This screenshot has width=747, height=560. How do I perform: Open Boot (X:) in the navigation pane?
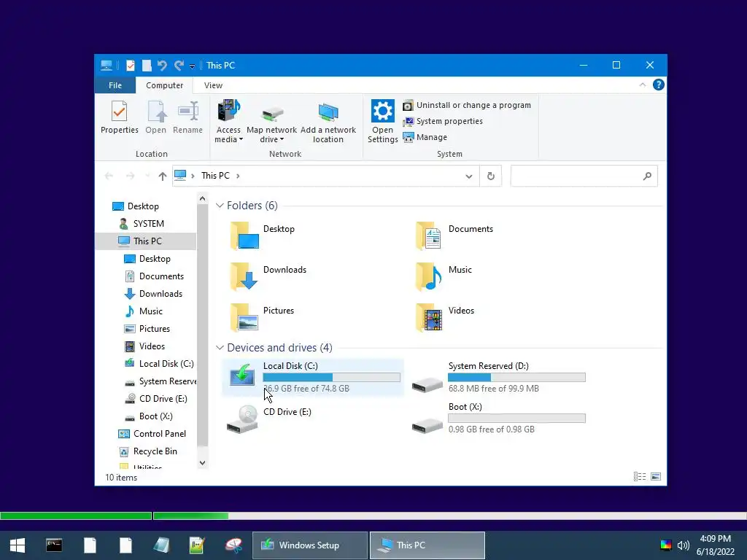[x=149, y=416]
